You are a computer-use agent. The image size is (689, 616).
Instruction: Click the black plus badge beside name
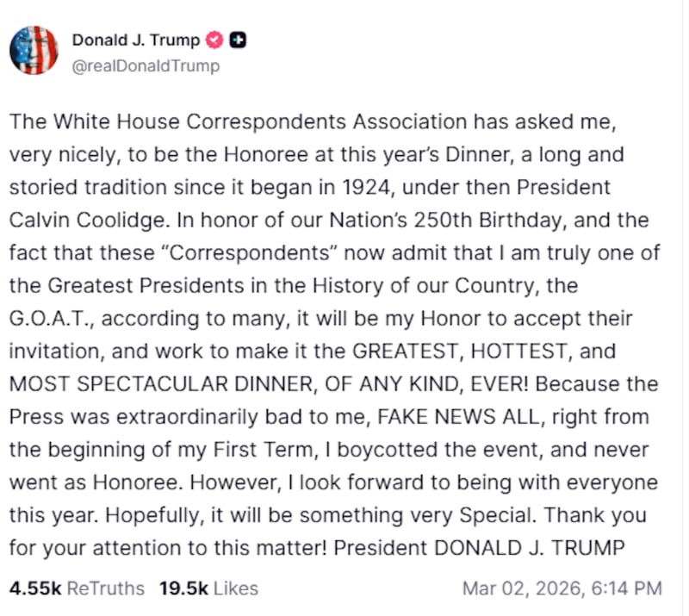tap(239, 40)
